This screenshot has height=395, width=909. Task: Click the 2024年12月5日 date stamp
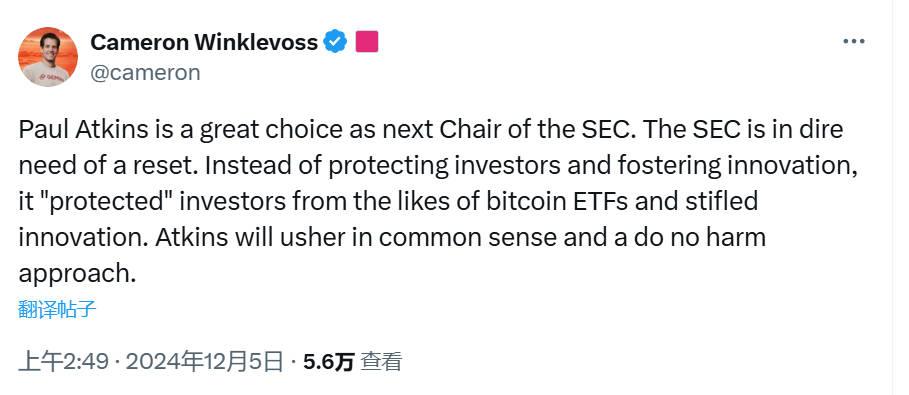click(x=205, y=363)
